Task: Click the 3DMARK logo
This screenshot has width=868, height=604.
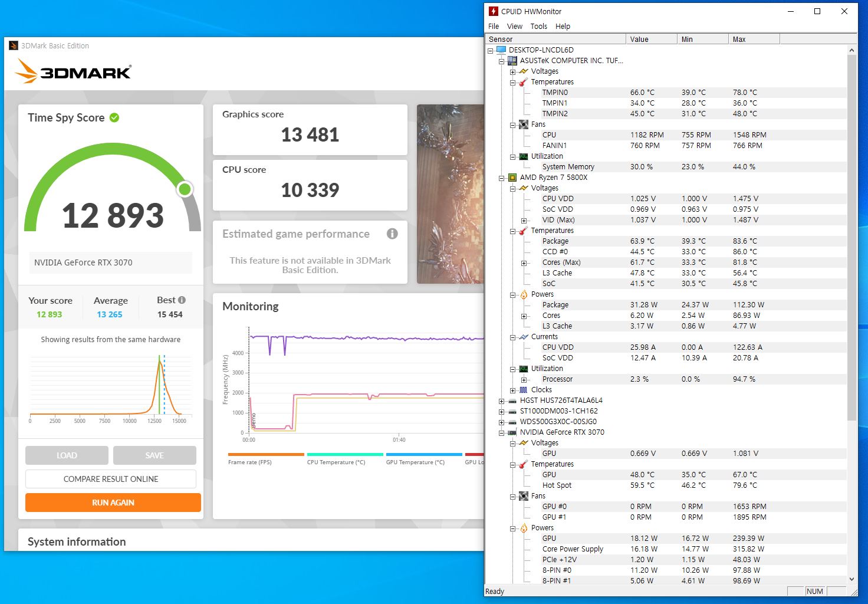Action: 73,71
